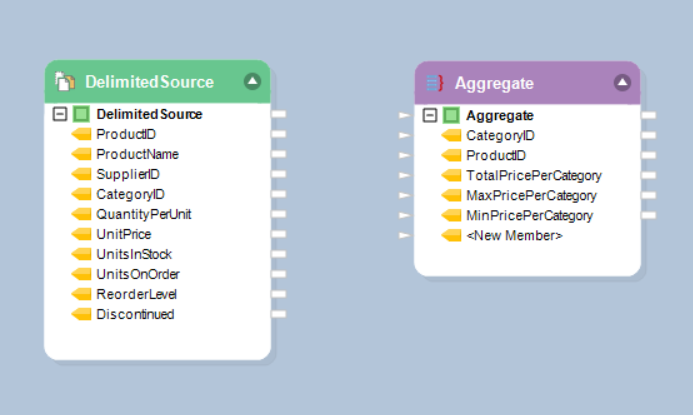Click the output port next to SupplierID
The image size is (693, 415).
pos(279,174)
